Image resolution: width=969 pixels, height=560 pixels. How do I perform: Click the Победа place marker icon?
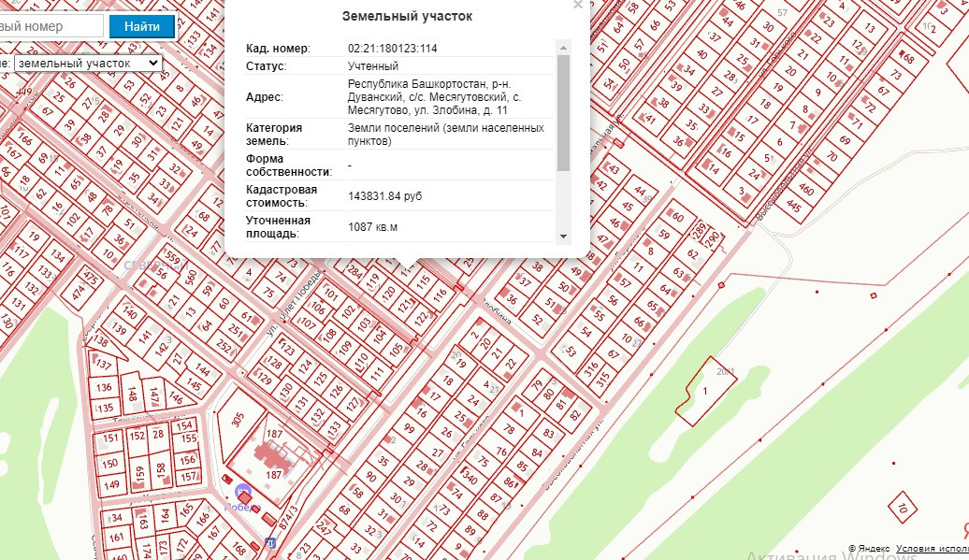(x=243, y=493)
